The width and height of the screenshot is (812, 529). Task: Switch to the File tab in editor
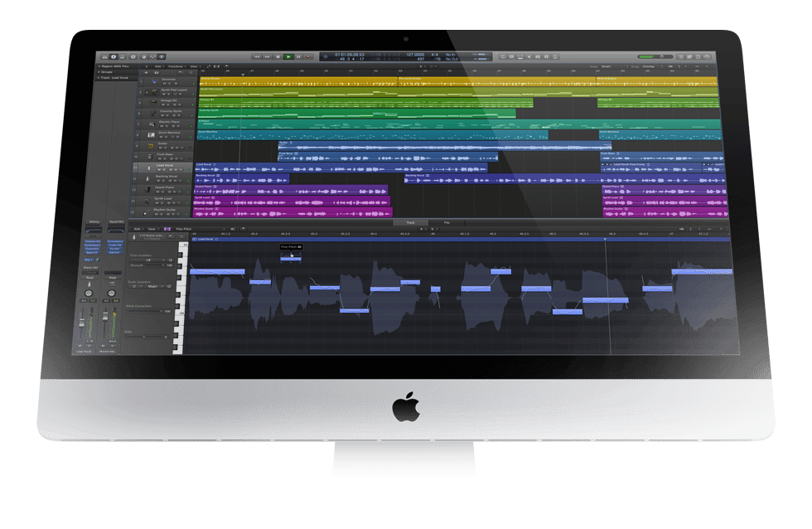(x=447, y=222)
